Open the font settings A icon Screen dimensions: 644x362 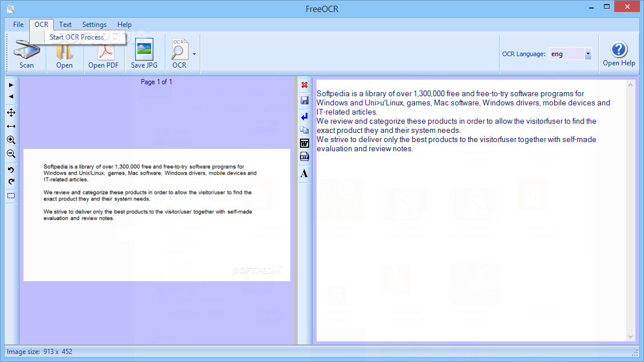coord(305,174)
